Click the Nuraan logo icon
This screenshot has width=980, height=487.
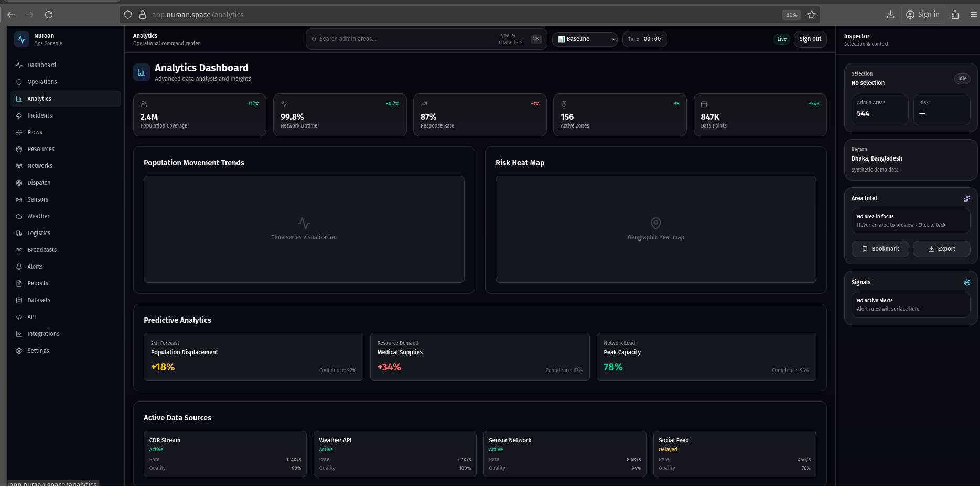coord(21,39)
